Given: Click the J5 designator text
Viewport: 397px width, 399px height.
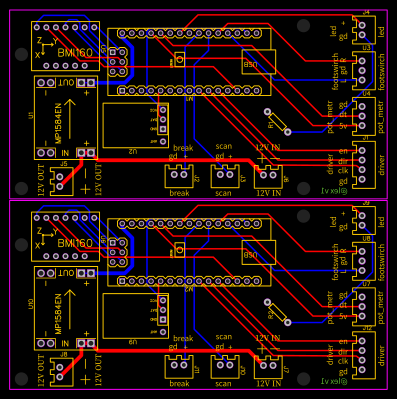Looking at the screenshot, I should pos(63,164).
